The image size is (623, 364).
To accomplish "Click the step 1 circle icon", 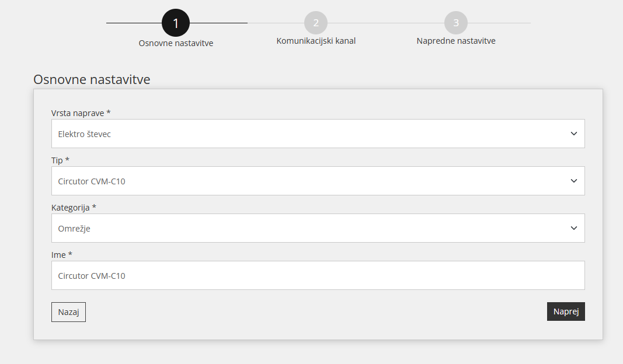I will tap(176, 23).
